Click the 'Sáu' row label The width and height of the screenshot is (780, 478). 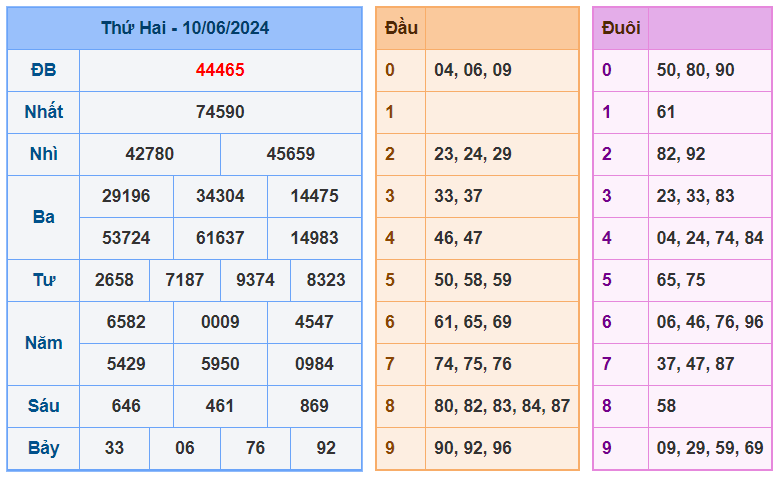pyautogui.click(x=43, y=406)
